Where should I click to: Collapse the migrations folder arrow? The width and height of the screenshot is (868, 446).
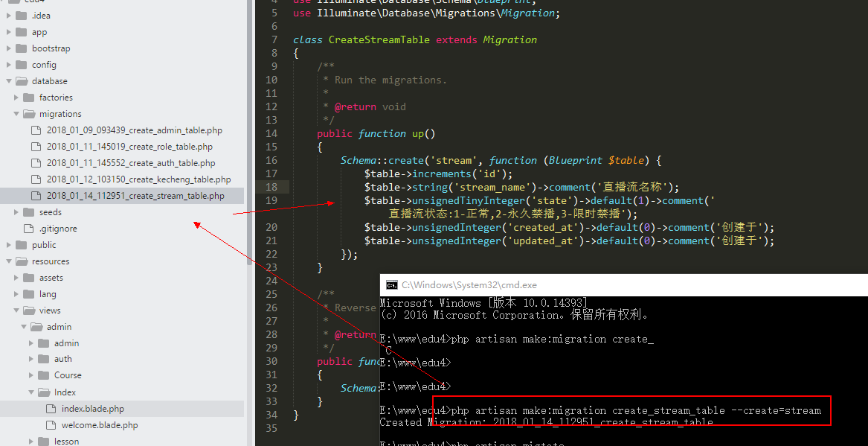click(x=16, y=114)
